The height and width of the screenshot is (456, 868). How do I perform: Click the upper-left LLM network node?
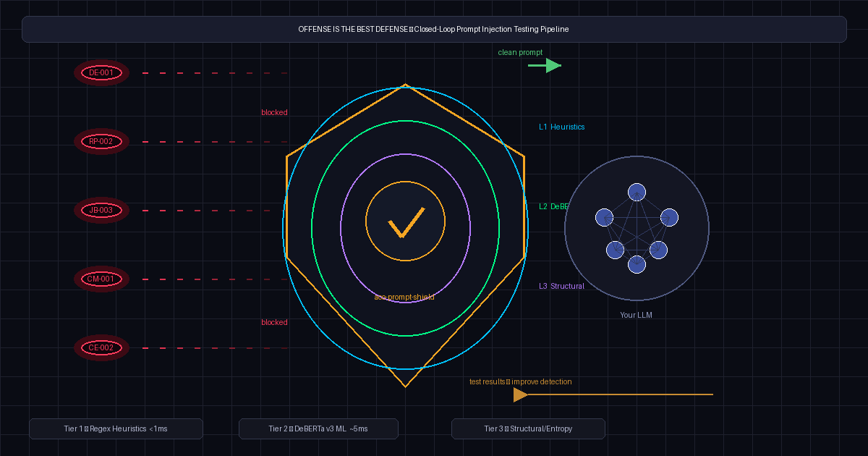[604, 217]
